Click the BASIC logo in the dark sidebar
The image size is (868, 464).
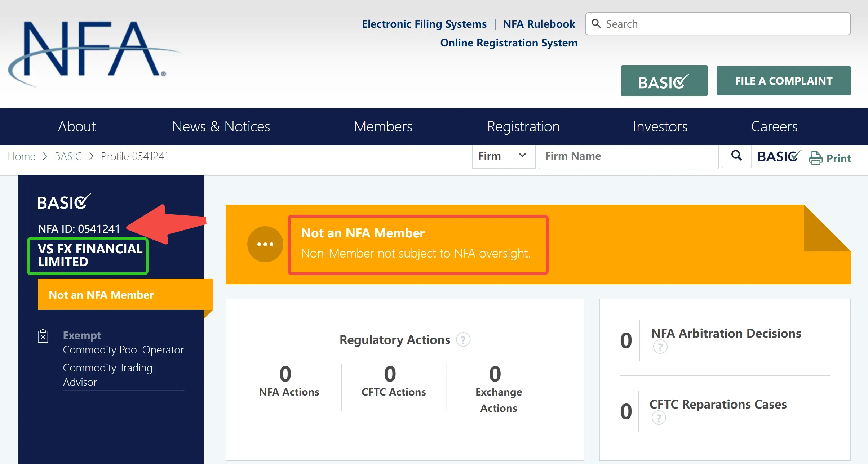[64, 202]
